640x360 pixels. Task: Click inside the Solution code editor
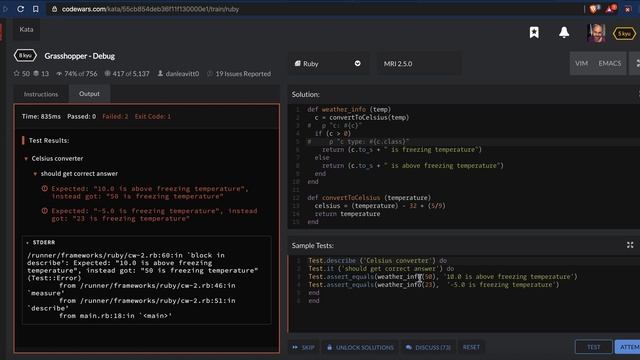(x=464, y=166)
